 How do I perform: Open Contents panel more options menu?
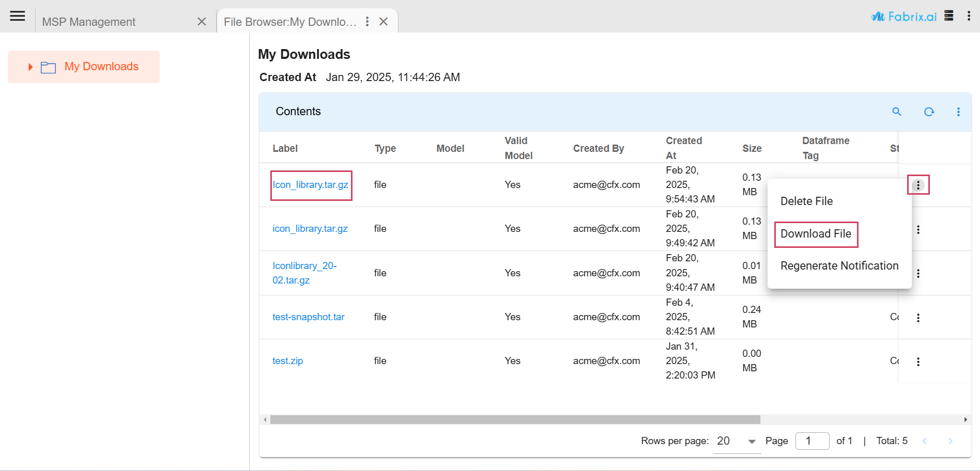pos(958,112)
